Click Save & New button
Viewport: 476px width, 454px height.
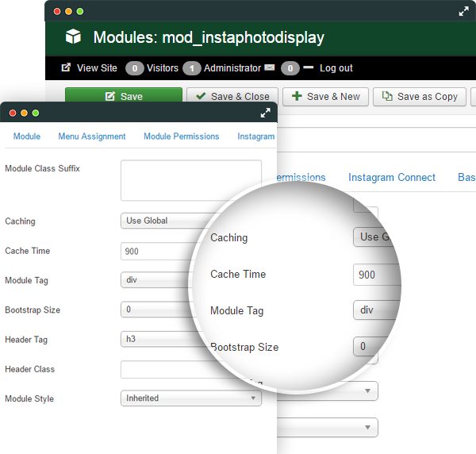pos(325,97)
